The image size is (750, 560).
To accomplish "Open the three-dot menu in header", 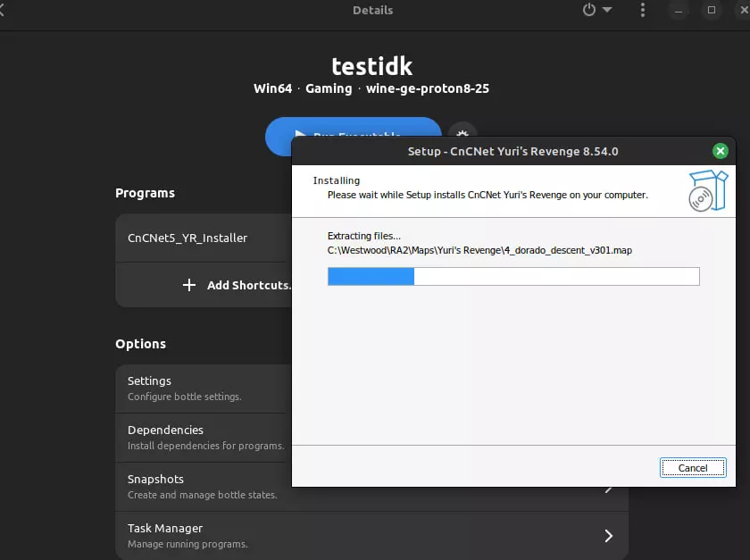I will tap(642, 10).
